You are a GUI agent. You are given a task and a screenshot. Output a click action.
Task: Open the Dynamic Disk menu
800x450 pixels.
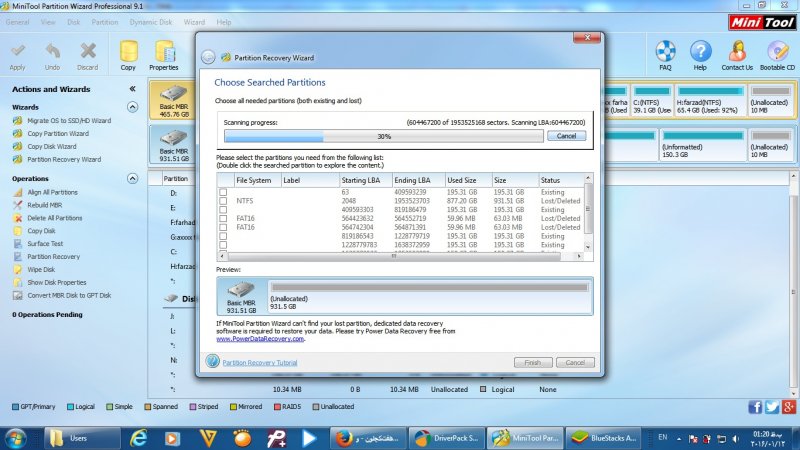(151, 22)
